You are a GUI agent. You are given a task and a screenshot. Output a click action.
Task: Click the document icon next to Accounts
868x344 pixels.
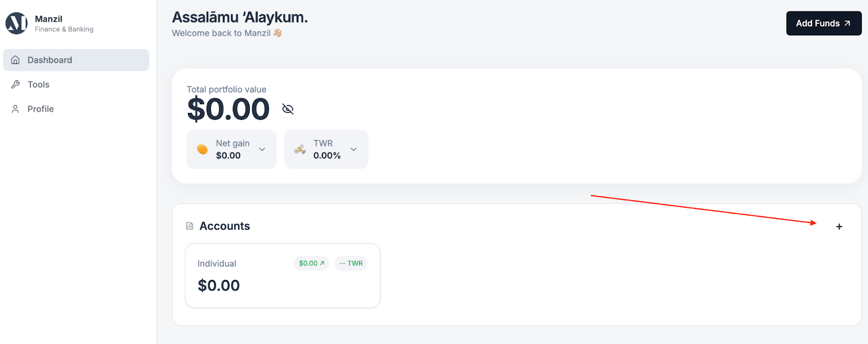(x=190, y=226)
